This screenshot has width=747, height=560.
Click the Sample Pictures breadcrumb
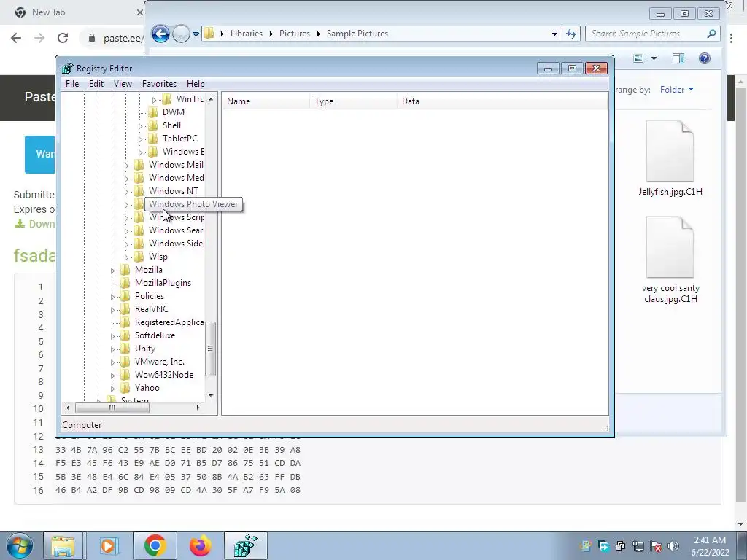pos(357,34)
